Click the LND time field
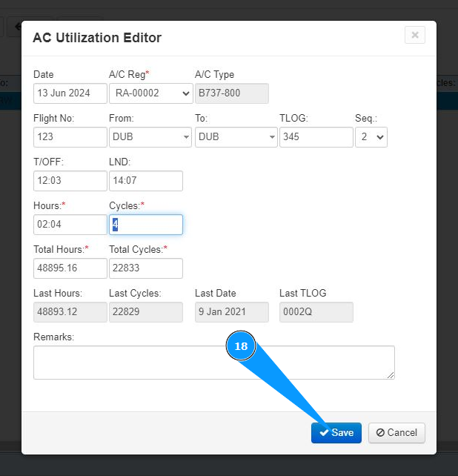Image resolution: width=458 pixels, height=476 pixels. point(145,181)
